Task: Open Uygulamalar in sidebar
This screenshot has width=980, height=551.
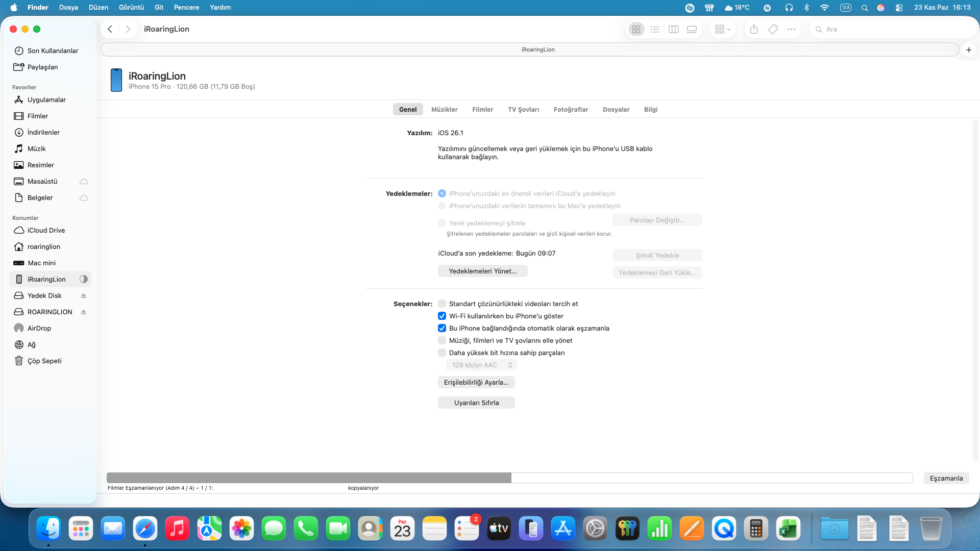Action: (x=50, y=99)
